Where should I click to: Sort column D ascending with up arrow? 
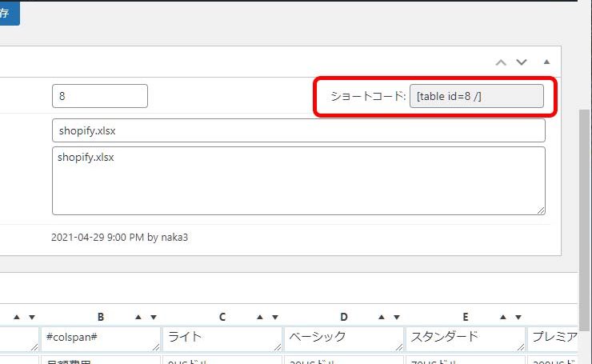pos(382,318)
